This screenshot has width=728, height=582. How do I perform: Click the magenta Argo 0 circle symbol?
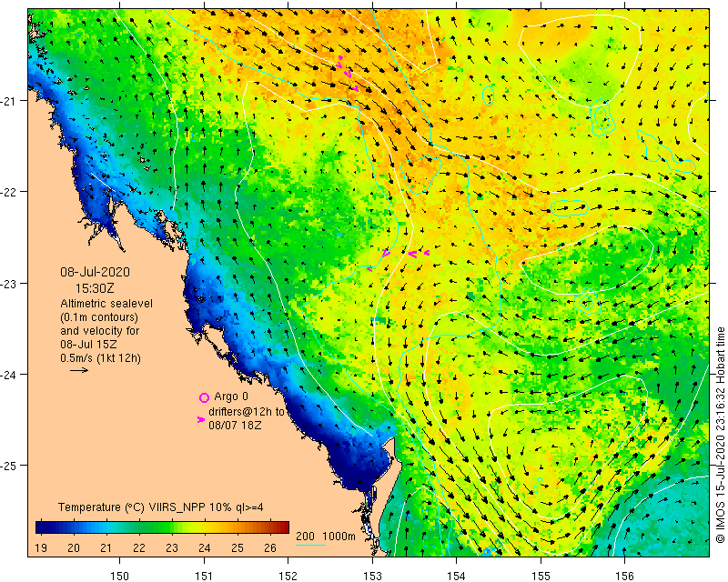pyautogui.click(x=204, y=397)
